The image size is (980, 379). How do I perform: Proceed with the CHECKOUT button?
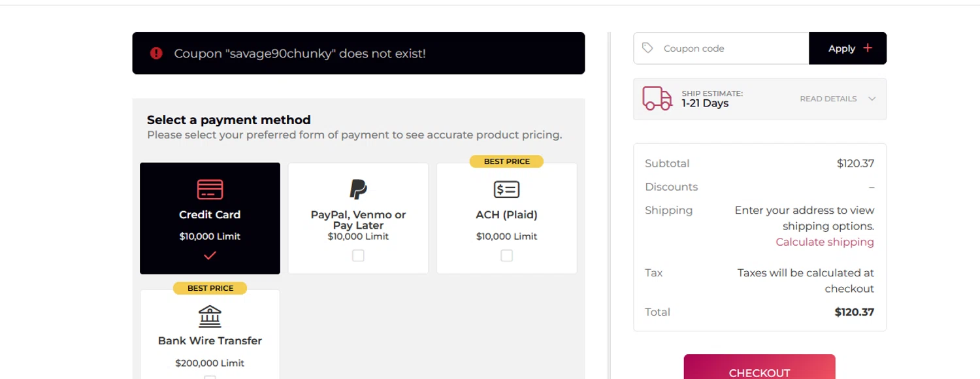pos(759,367)
